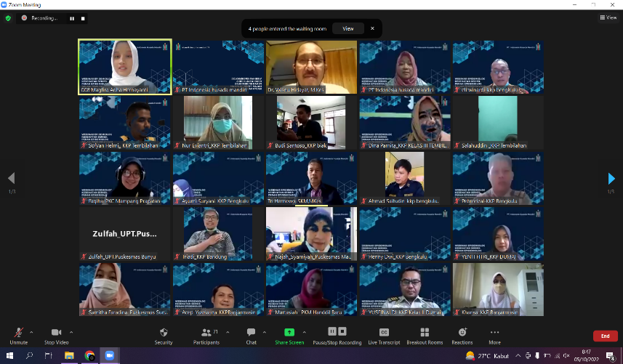Click the green Share Screen button

tap(289, 336)
